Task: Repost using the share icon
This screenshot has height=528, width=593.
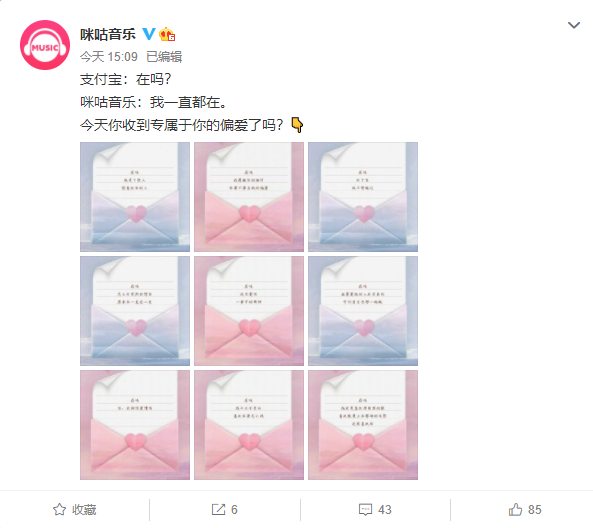Action: click(x=218, y=509)
